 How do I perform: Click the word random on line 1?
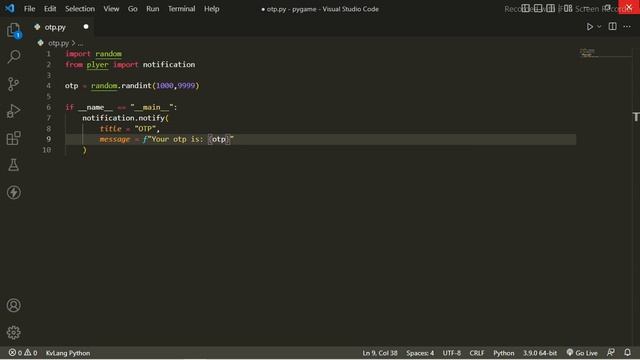[109, 54]
